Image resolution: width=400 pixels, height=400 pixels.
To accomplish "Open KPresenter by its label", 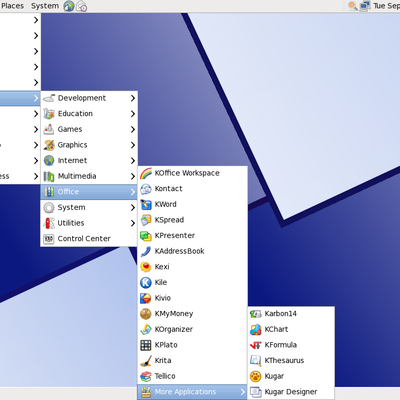I will tap(175, 235).
